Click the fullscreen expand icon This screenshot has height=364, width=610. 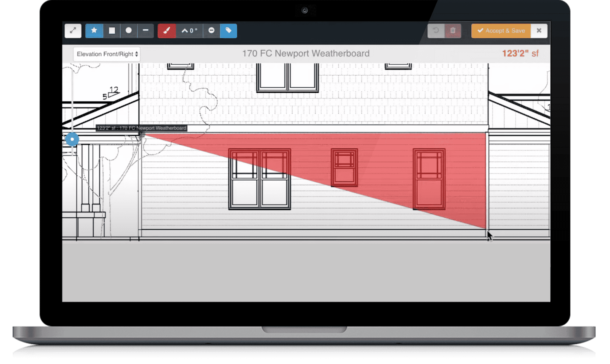[73, 31]
